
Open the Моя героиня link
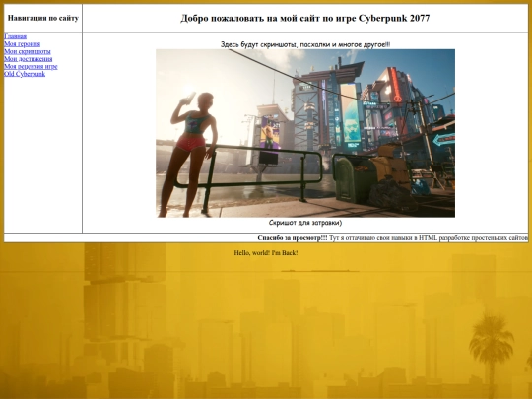click(22, 44)
